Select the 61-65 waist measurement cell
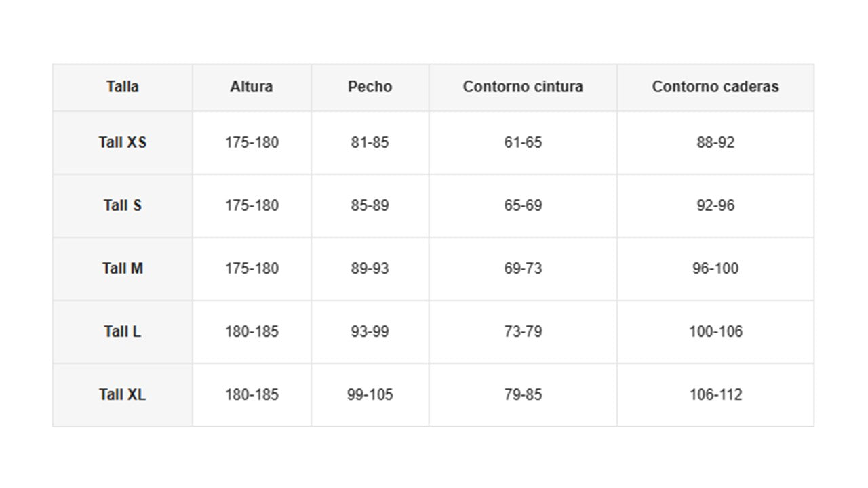Screen dimensions: 868x488 (x=523, y=142)
